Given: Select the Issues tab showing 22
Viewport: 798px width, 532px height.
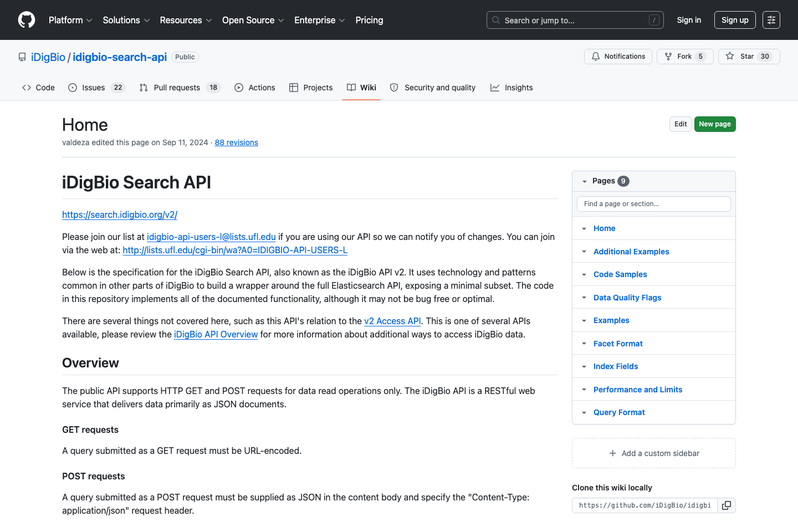Looking at the screenshot, I should click(96, 87).
